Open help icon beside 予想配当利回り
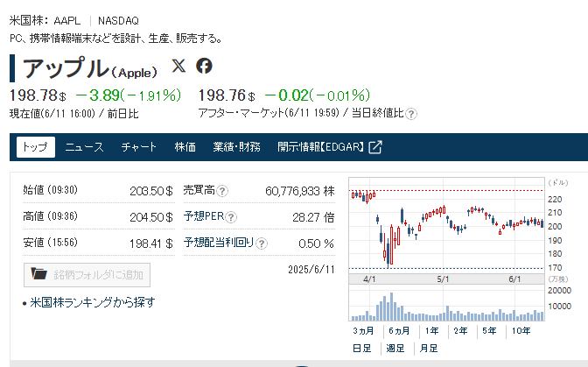 pyautogui.click(x=262, y=243)
